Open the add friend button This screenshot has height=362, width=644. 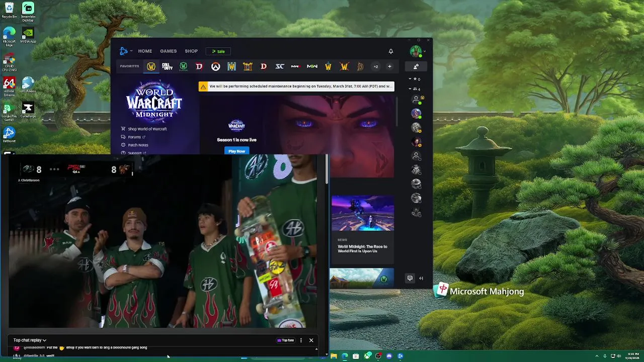[x=416, y=66]
